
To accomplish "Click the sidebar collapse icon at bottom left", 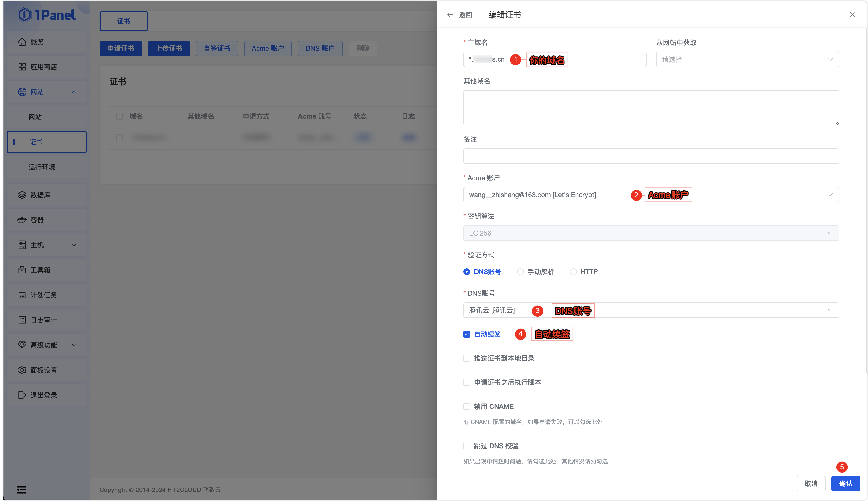I will tap(21, 489).
